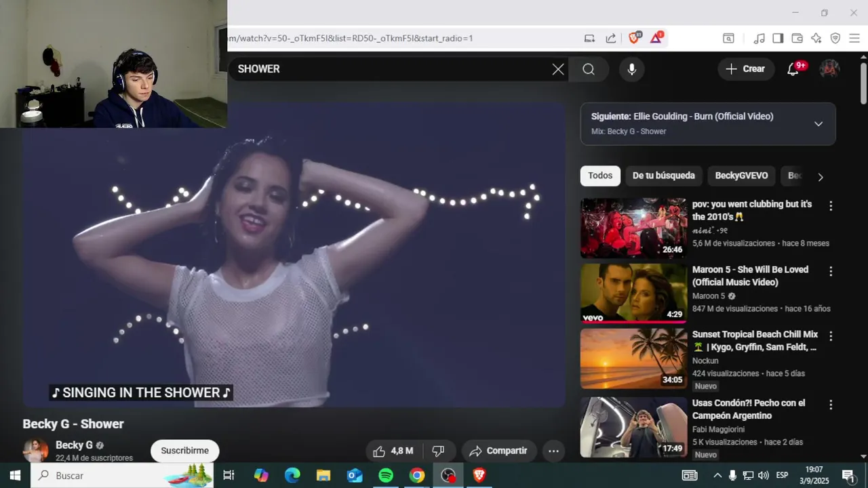Switch to Brave in the taskbar
This screenshot has height=488, width=868.
(x=479, y=475)
